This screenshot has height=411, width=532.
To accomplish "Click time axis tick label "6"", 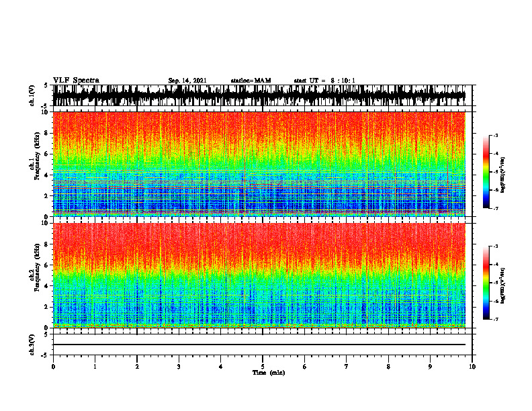I will tap(305, 367).
